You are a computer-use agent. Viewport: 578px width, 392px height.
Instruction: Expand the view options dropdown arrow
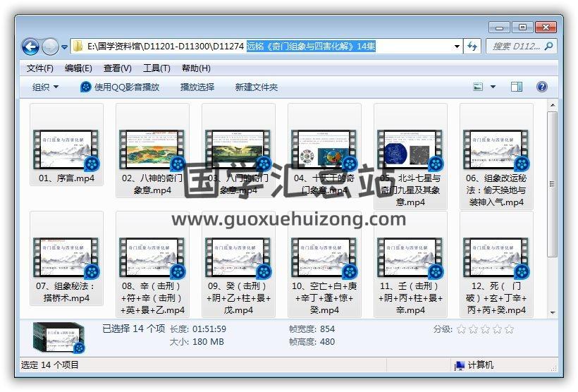point(493,87)
